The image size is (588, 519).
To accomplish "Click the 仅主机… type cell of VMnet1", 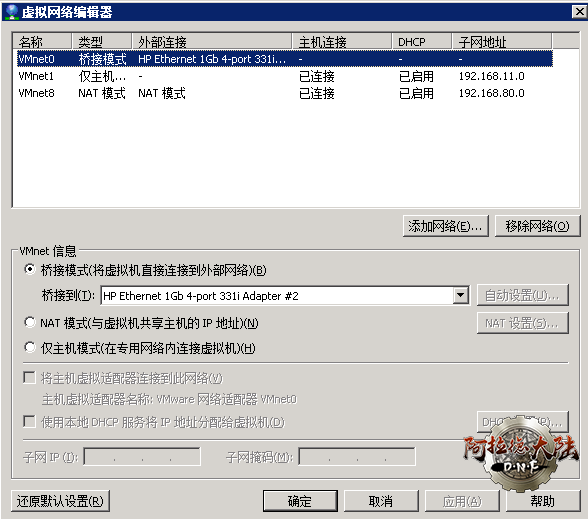I will (x=102, y=76).
